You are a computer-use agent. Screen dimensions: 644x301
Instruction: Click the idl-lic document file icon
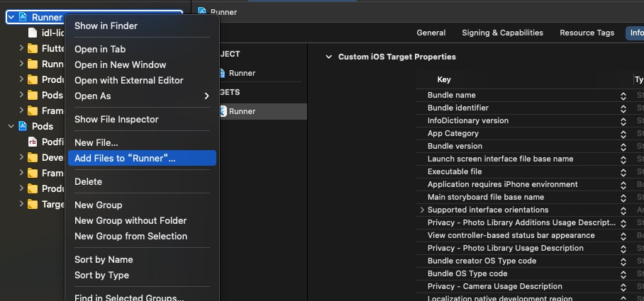point(33,33)
